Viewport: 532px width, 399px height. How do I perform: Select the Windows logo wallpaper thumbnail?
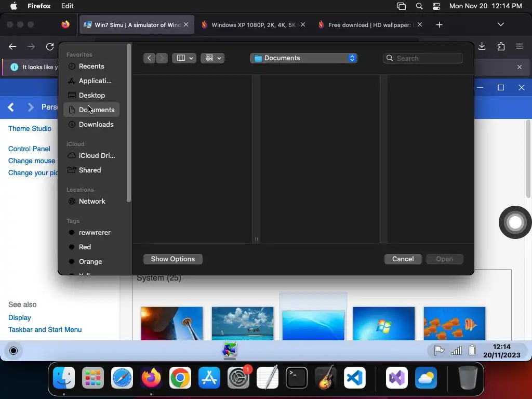[384, 324]
